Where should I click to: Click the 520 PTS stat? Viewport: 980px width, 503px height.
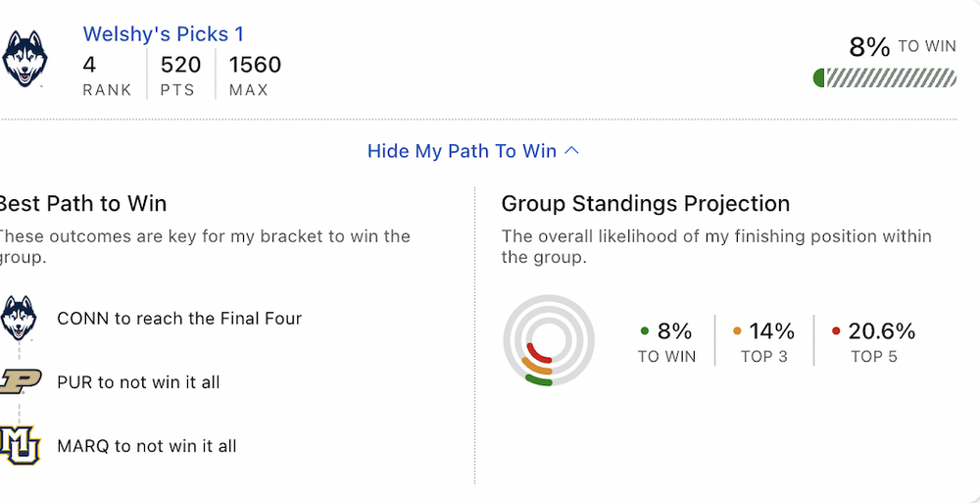[x=180, y=75]
